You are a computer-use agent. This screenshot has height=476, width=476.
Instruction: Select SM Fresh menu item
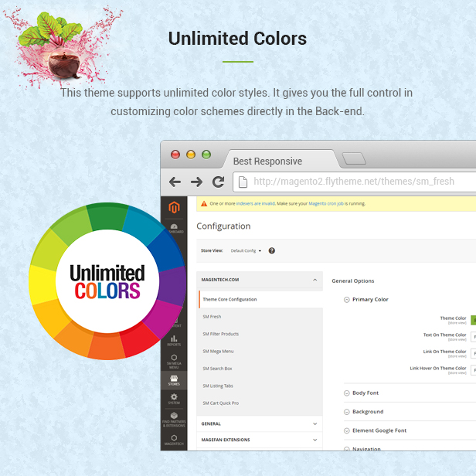coord(212,317)
